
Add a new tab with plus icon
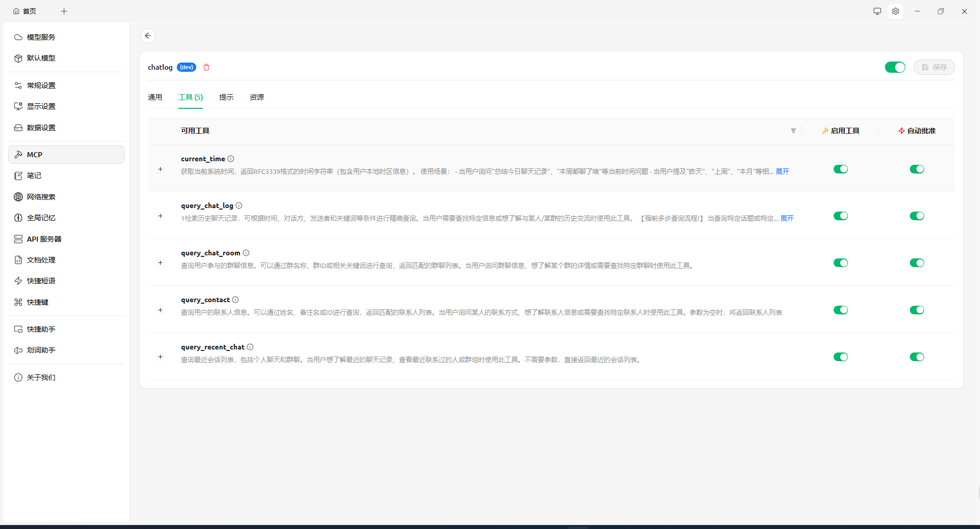64,11
